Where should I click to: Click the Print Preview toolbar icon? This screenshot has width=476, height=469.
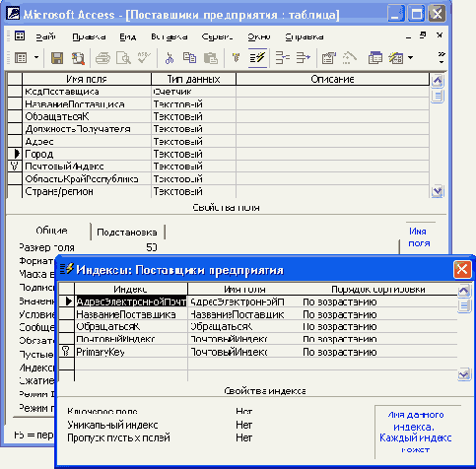pyautogui.click(x=123, y=58)
